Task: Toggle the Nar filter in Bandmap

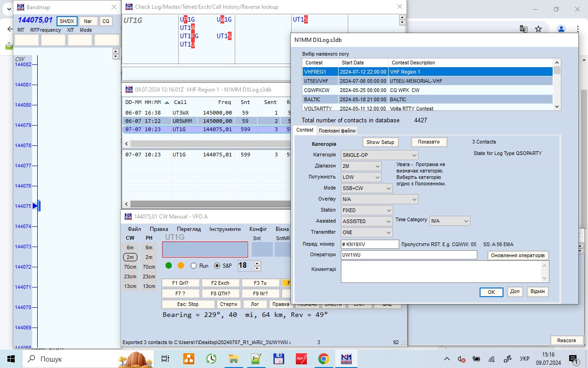Action: (x=88, y=21)
